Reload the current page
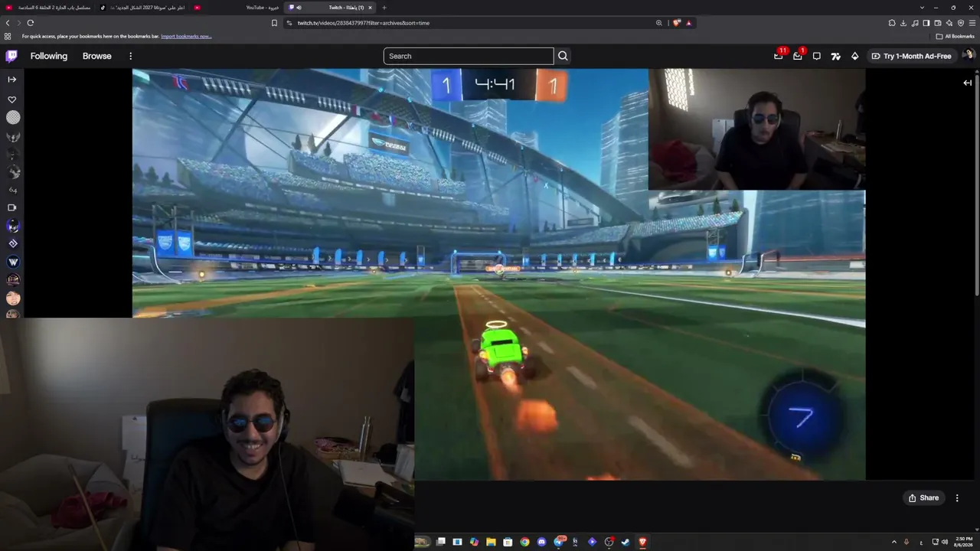This screenshot has height=551, width=980. [31, 23]
